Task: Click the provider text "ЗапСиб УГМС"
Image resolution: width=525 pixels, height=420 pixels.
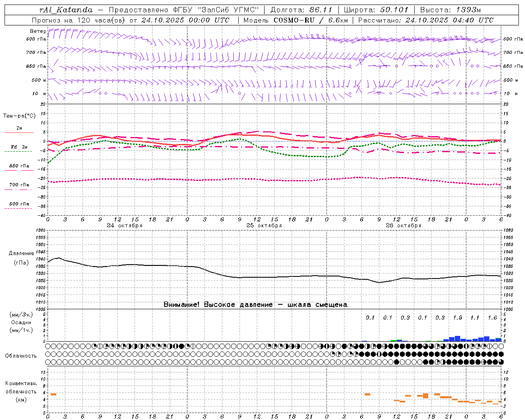Action: click(x=228, y=10)
